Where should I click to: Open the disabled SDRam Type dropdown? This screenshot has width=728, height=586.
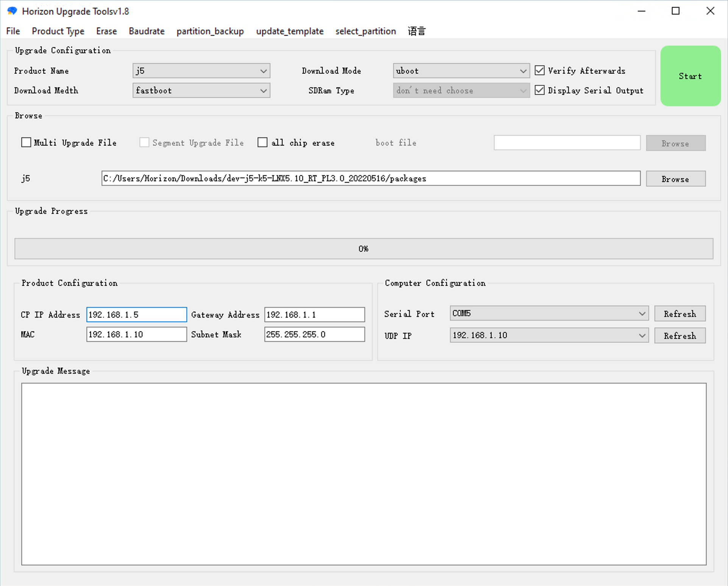click(461, 91)
